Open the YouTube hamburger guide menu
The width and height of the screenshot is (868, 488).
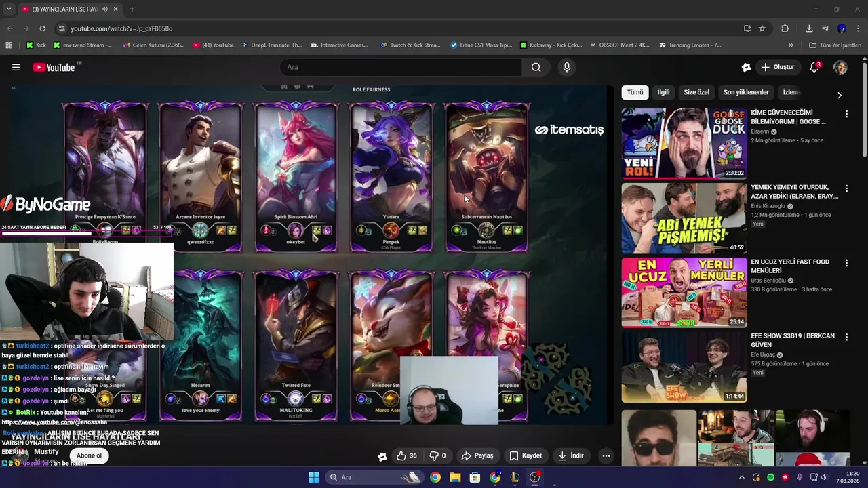pyautogui.click(x=16, y=67)
